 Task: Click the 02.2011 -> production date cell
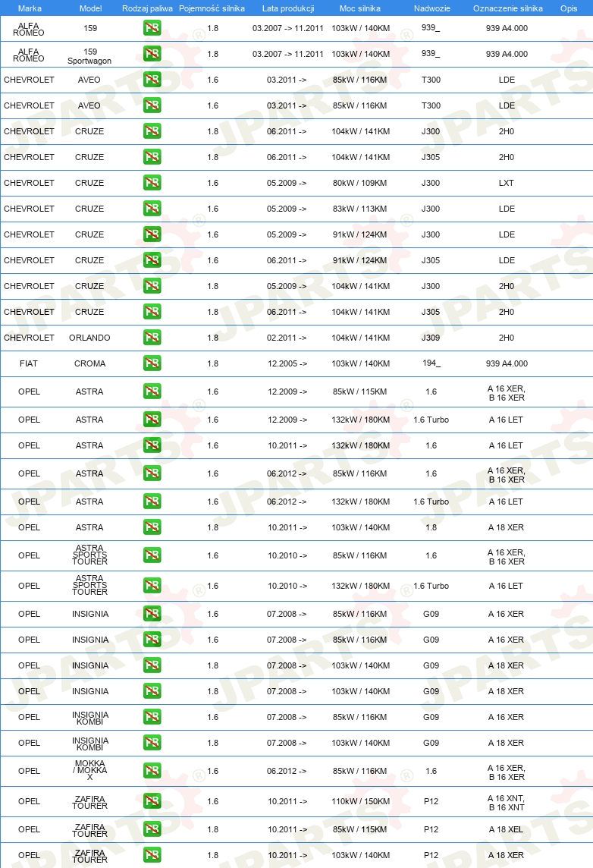(287, 338)
